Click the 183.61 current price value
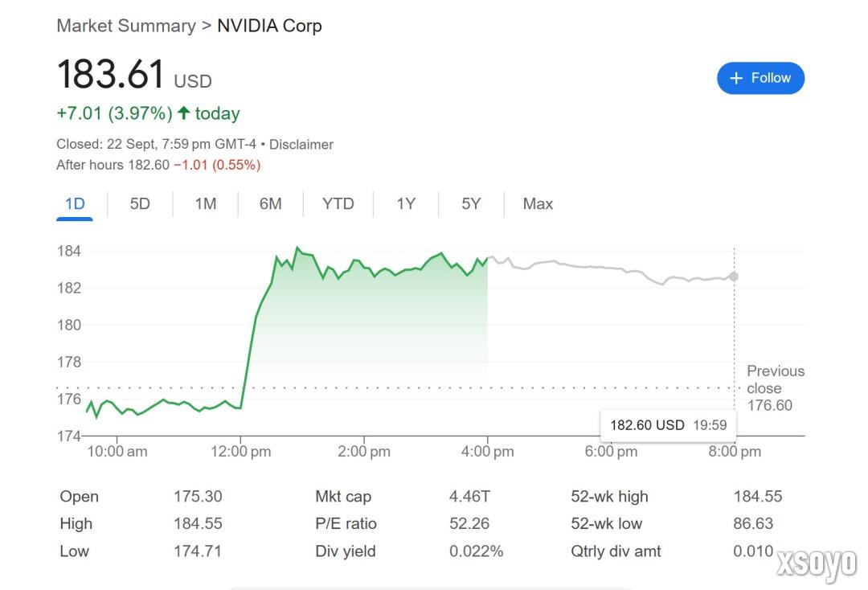 click(111, 75)
